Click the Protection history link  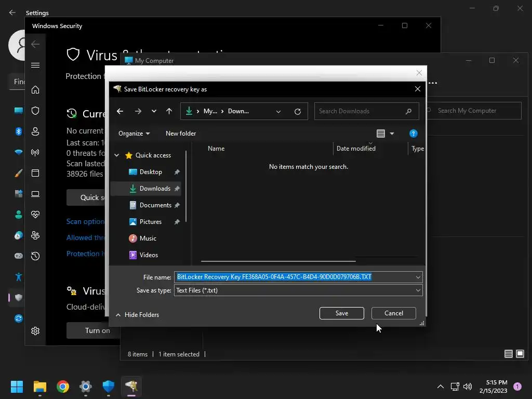[x=86, y=254]
